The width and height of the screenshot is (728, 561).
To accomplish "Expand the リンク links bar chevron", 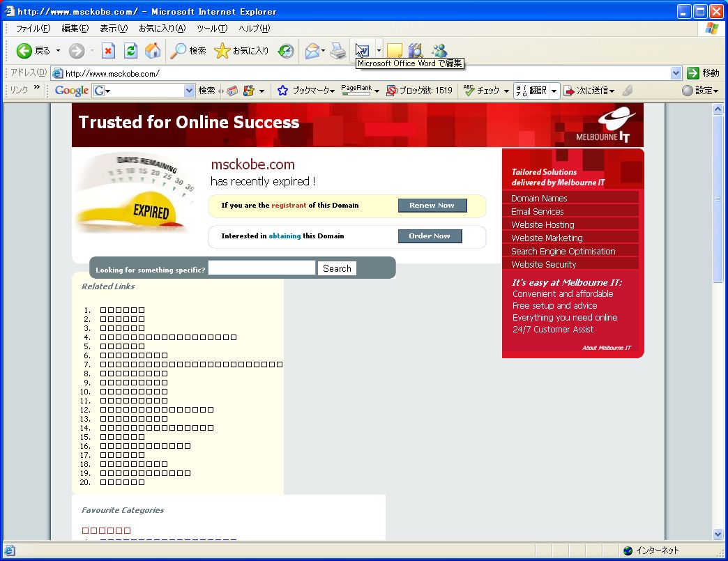I will click(37, 87).
